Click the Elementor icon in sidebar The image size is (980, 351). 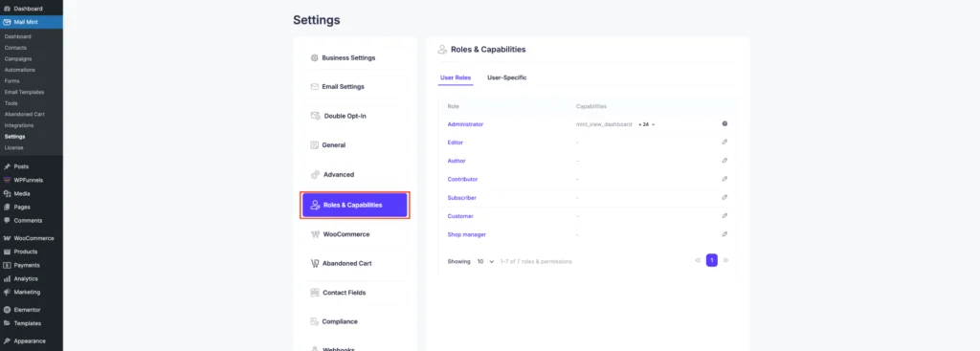(7, 310)
